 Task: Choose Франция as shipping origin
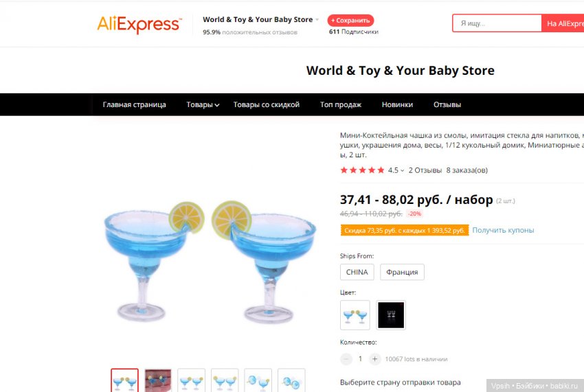(x=402, y=272)
